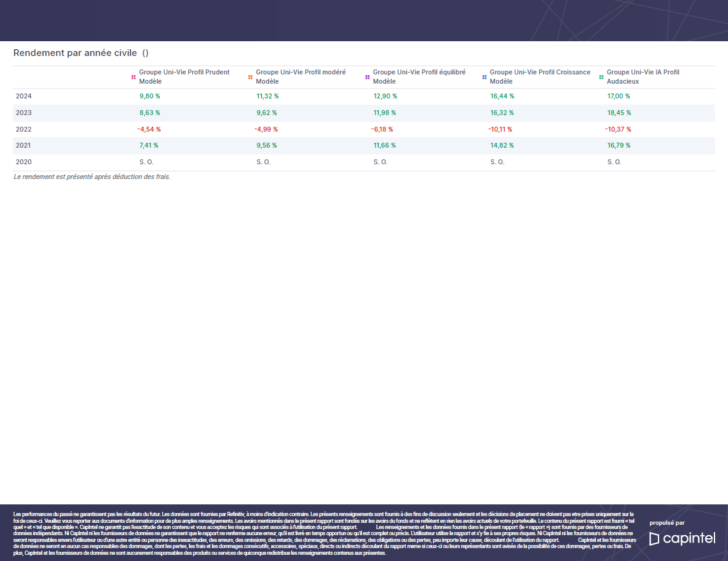Click the 12,90 % value
The image size is (728, 561).
point(386,96)
